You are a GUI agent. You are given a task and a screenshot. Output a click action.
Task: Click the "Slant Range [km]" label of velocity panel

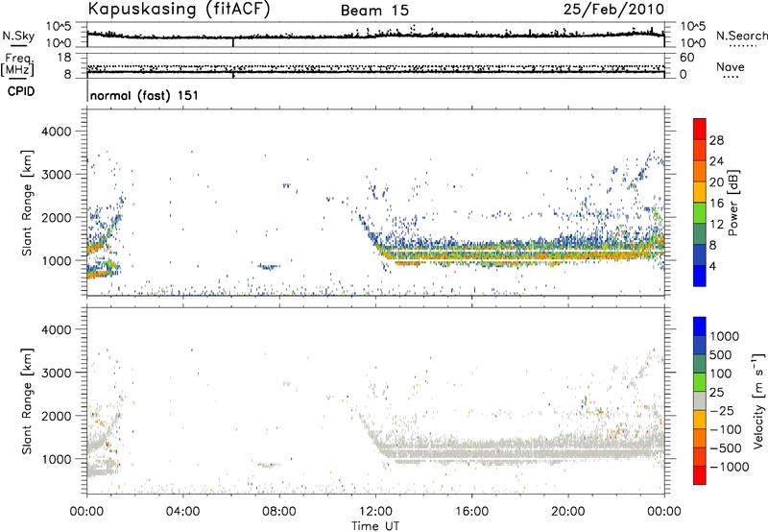[27, 400]
